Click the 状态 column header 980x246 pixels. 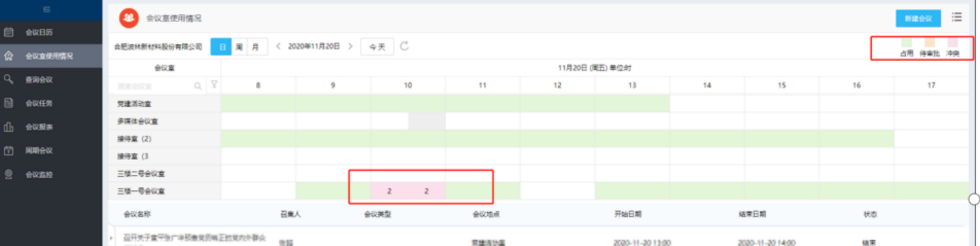point(870,214)
